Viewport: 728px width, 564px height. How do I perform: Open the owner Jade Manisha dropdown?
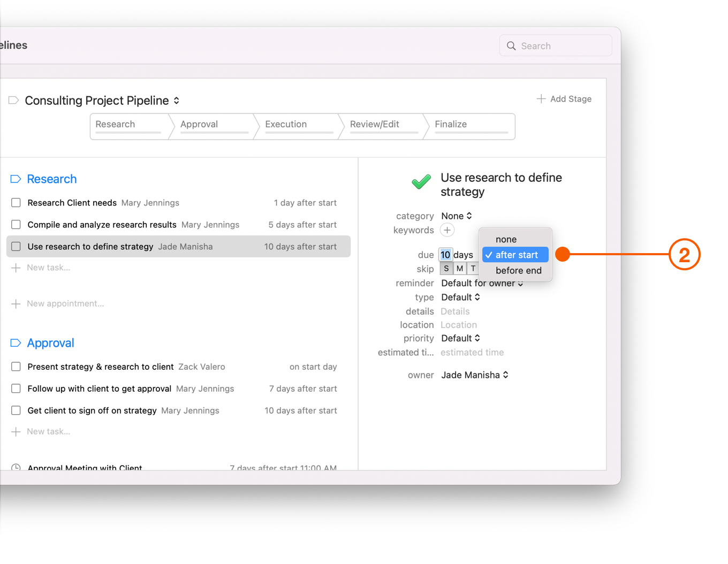[x=474, y=375]
